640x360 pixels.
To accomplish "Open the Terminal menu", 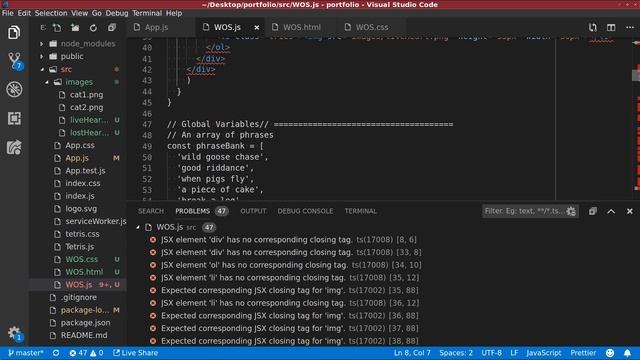I will [x=147, y=13].
